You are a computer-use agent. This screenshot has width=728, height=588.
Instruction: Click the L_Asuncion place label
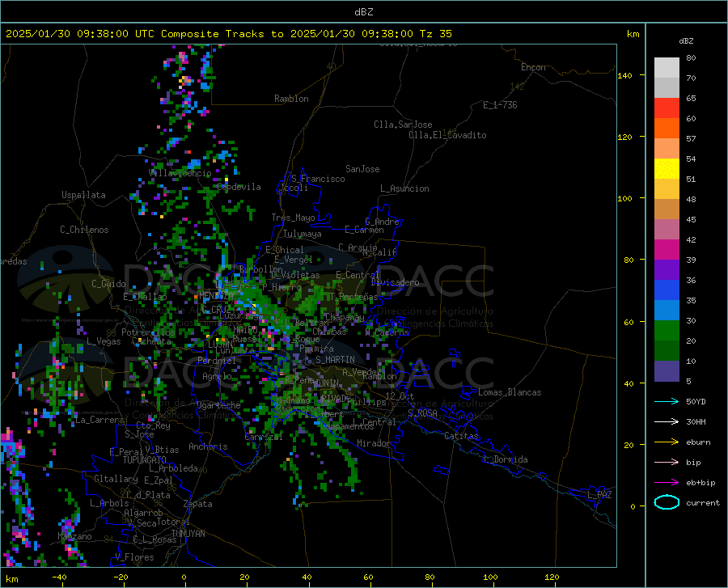coord(404,188)
